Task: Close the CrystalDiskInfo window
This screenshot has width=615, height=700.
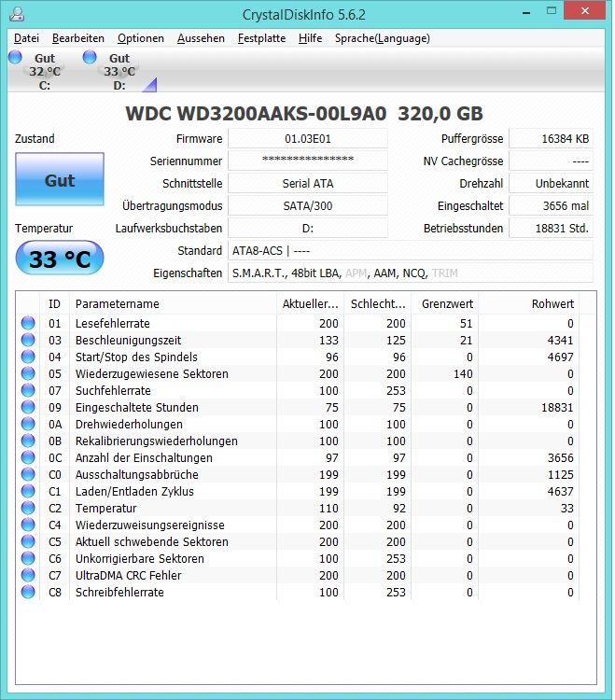Action: click(584, 10)
